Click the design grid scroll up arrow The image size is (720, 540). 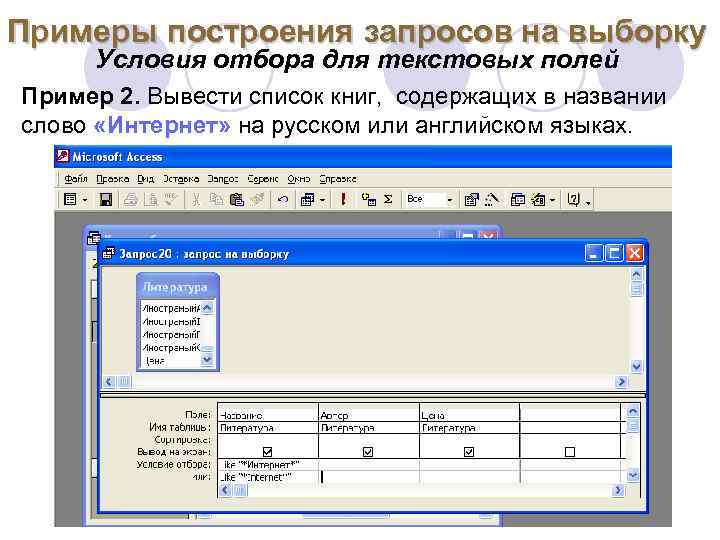point(633,411)
